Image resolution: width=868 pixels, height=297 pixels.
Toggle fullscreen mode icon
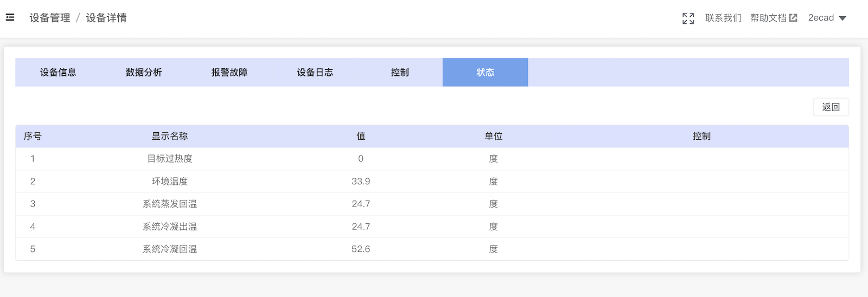(688, 18)
